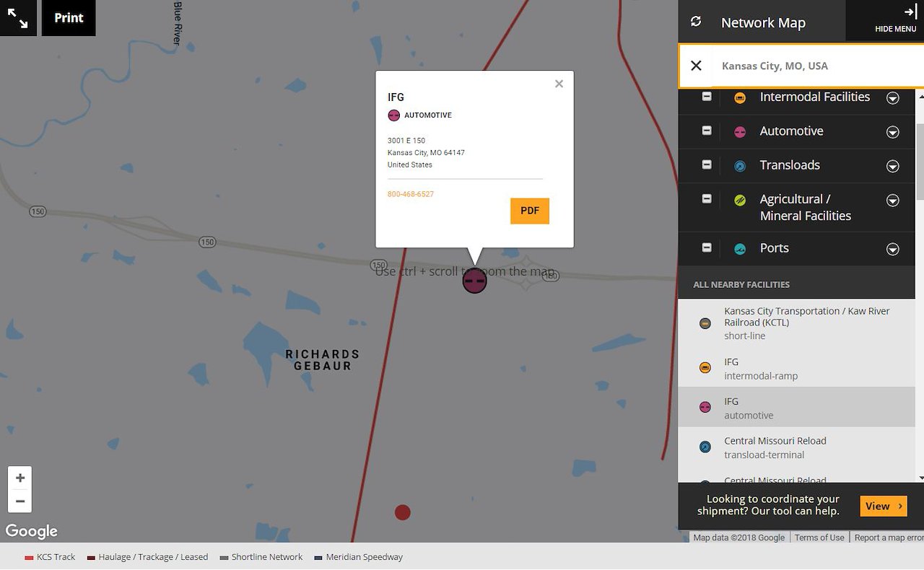Viewport: 924px width, 570px height.
Task: Toggle the Ports layer checkbox
Action: click(x=707, y=247)
